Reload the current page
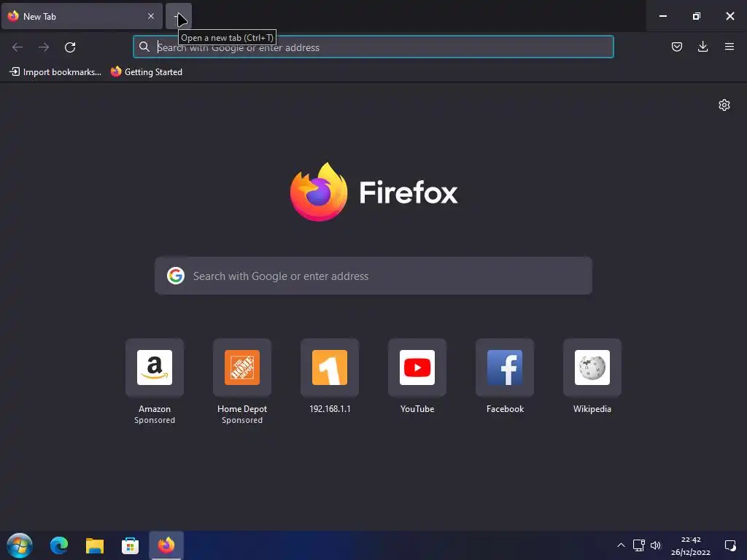 pyautogui.click(x=70, y=47)
